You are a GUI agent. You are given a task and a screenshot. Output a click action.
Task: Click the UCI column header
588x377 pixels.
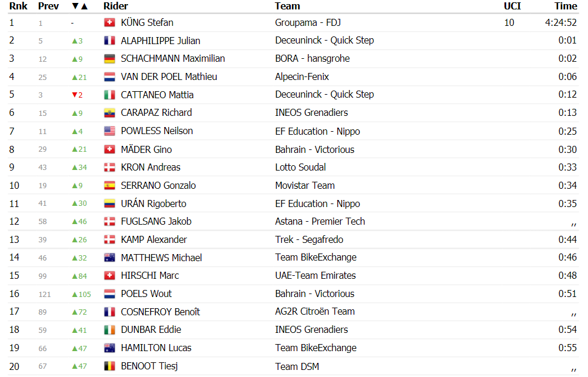click(x=512, y=6)
